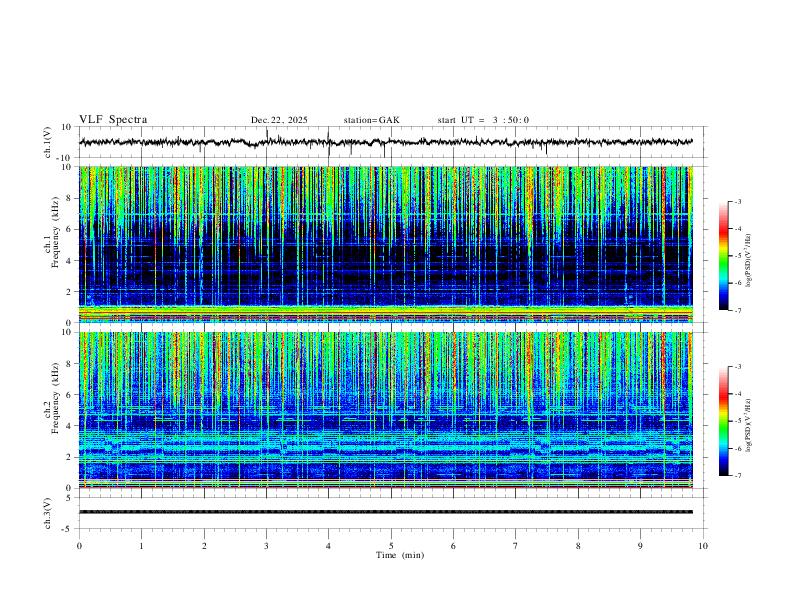
Task: Click time axis tick label "0"
Action: [79, 546]
